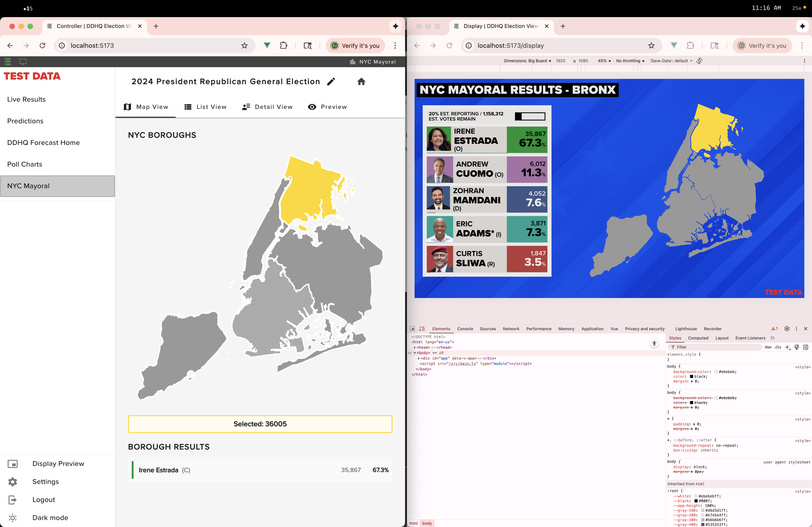Click the home icon in controller header
This screenshot has width=812, height=527.
361,81
